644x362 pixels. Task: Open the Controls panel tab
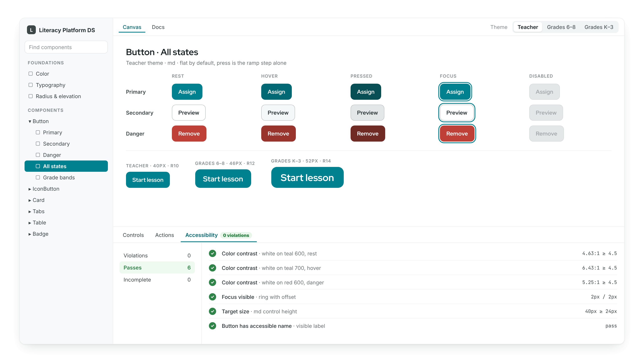pyautogui.click(x=133, y=235)
